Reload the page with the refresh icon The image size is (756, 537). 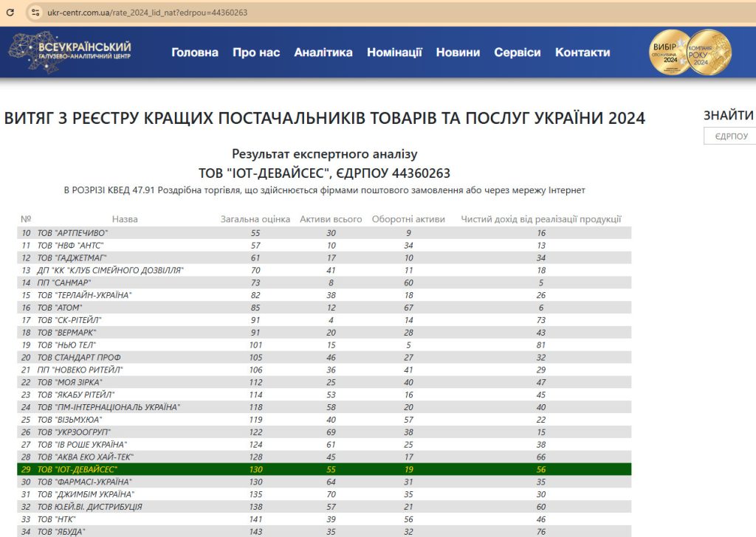tap(10, 13)
